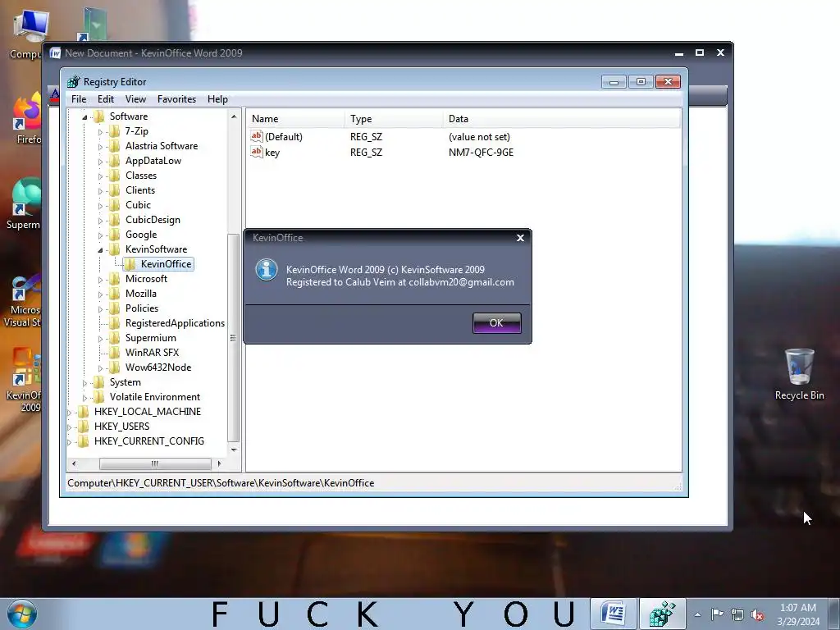This screenshot has height=630, width=840.
Task: Select the Computer desktop icon
Action: pos(27,33)
